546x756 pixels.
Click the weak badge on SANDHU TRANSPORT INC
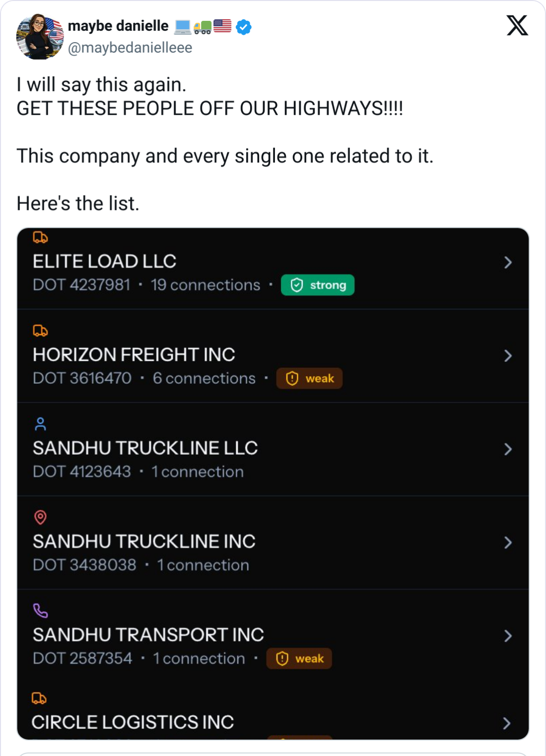coord(299,659)
